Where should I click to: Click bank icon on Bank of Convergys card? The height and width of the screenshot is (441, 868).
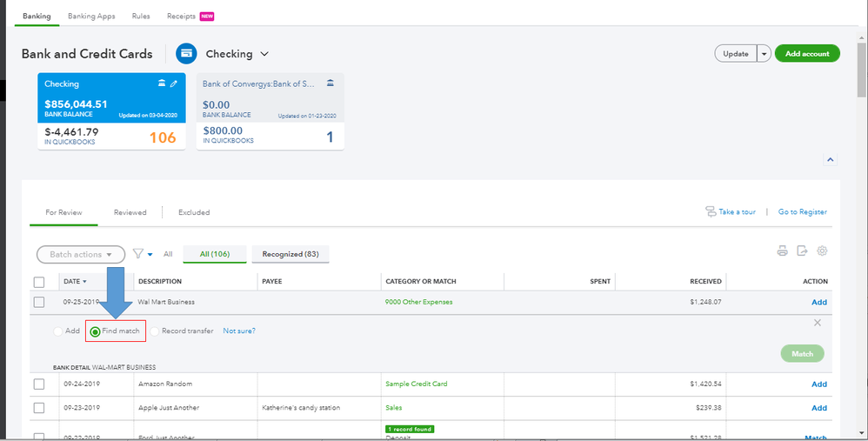point(330,84)
